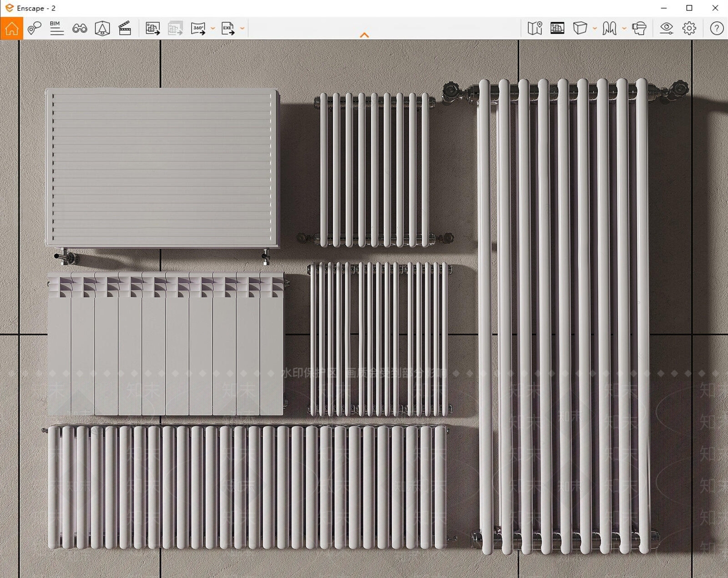Export a 360 panorama

click(x=198, y=28)
